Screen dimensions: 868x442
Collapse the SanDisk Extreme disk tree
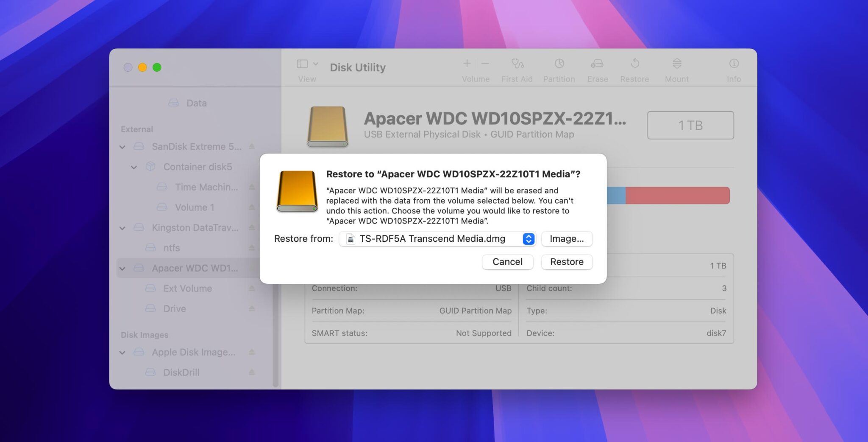pyautogui.click(x=122, y=147)
